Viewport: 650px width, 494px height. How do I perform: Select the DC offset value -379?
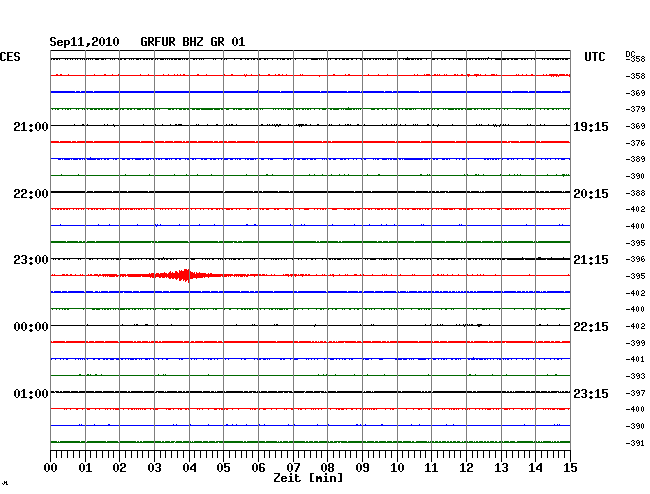point(635,109)
